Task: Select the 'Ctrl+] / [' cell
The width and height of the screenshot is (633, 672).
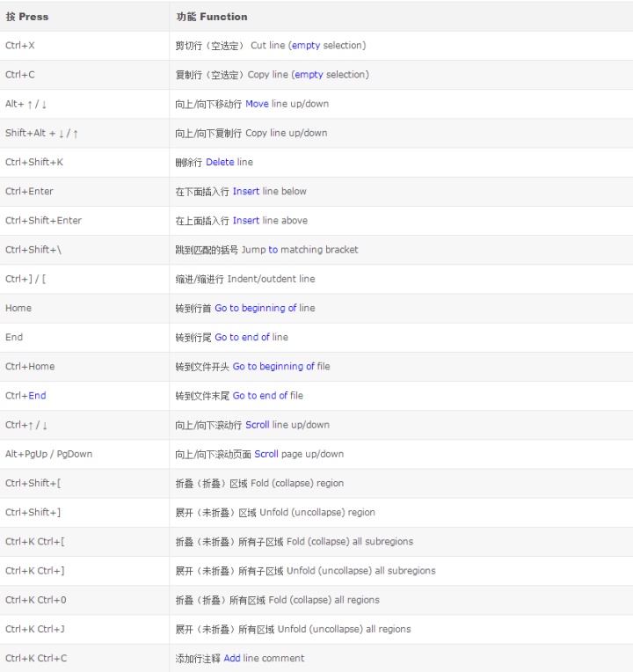Action: pos(84,279)
